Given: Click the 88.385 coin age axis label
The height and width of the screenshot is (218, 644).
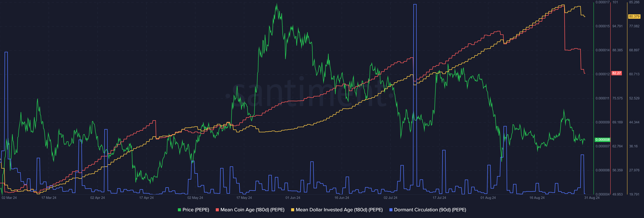Looking at the screenshot, I should pos(618,50).
